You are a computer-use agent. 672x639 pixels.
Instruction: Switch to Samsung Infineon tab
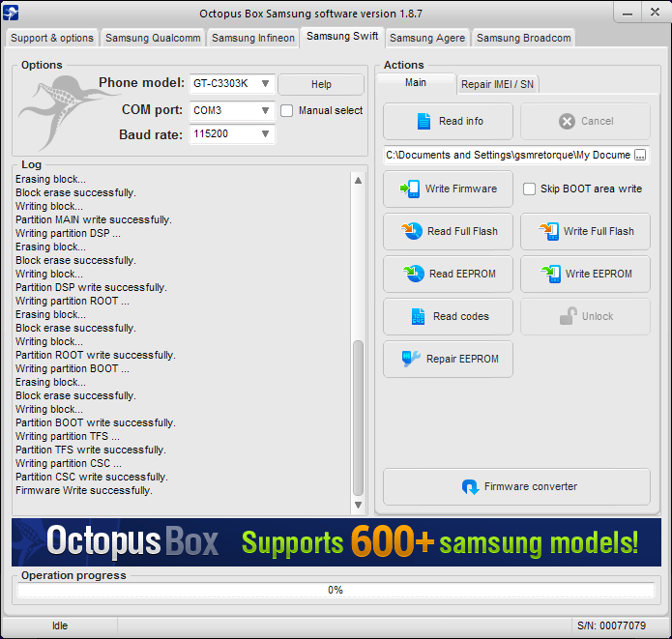pyautogui.click(x=253, y=38)
